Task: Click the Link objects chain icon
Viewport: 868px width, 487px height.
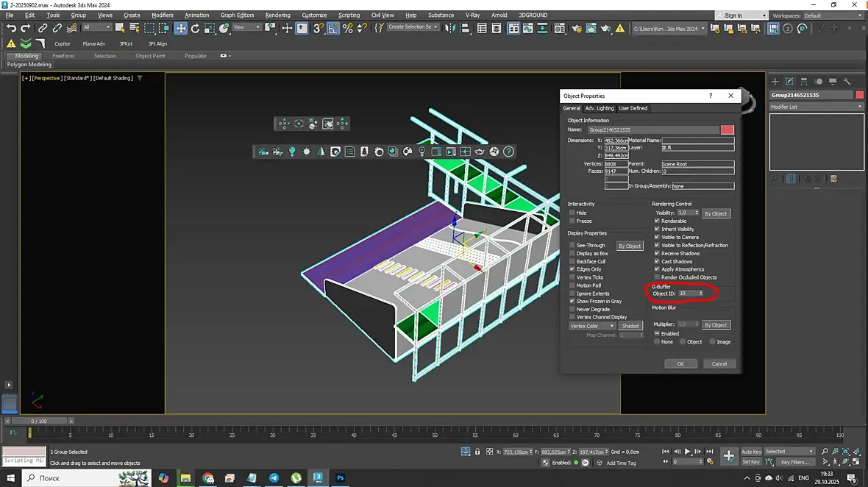Action: 43,28
